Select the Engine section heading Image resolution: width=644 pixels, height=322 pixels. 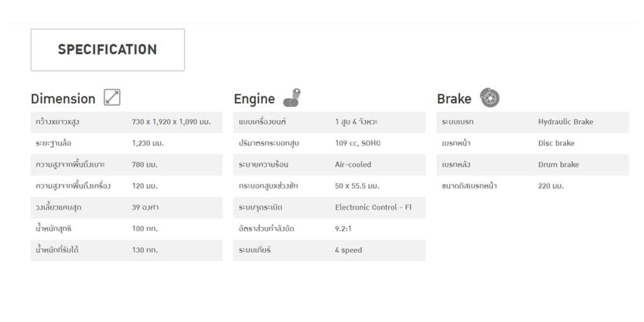point(254,99)
